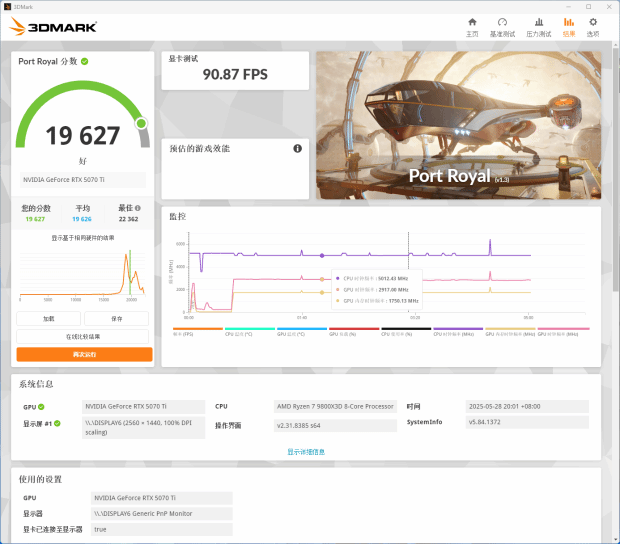Viewport: 620px width, 544px height.
Task: Toggle the CPU 使用率 (%) black legend line
Action: click(x=406, y=331)
